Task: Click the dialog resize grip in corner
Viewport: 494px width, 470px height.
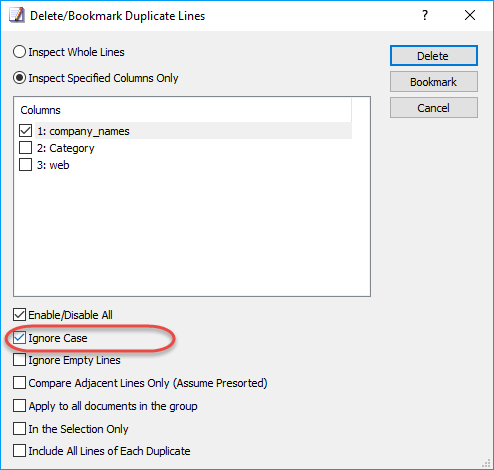Action: 486,463
